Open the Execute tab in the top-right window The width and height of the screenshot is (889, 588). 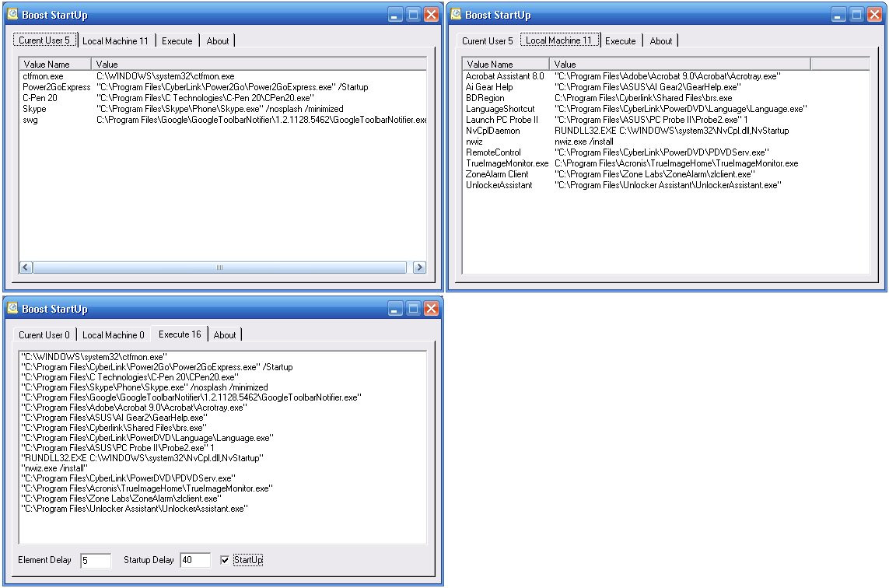point(620,40)
